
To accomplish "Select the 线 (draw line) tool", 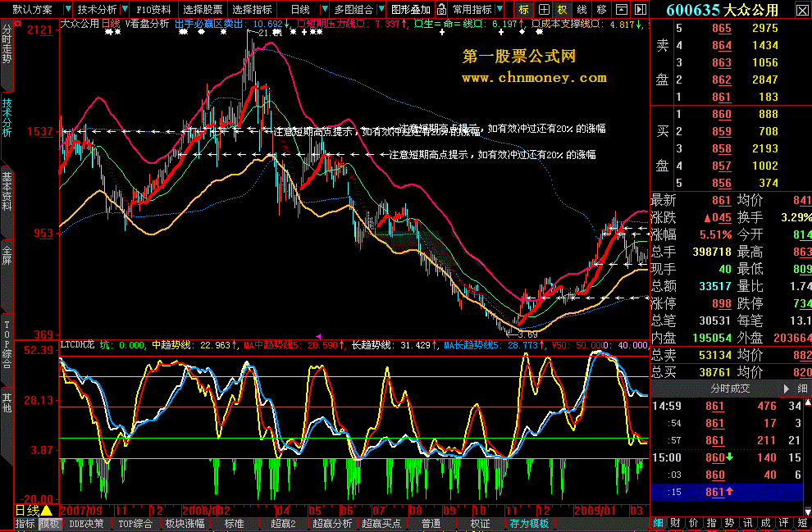I will point(582,9).
